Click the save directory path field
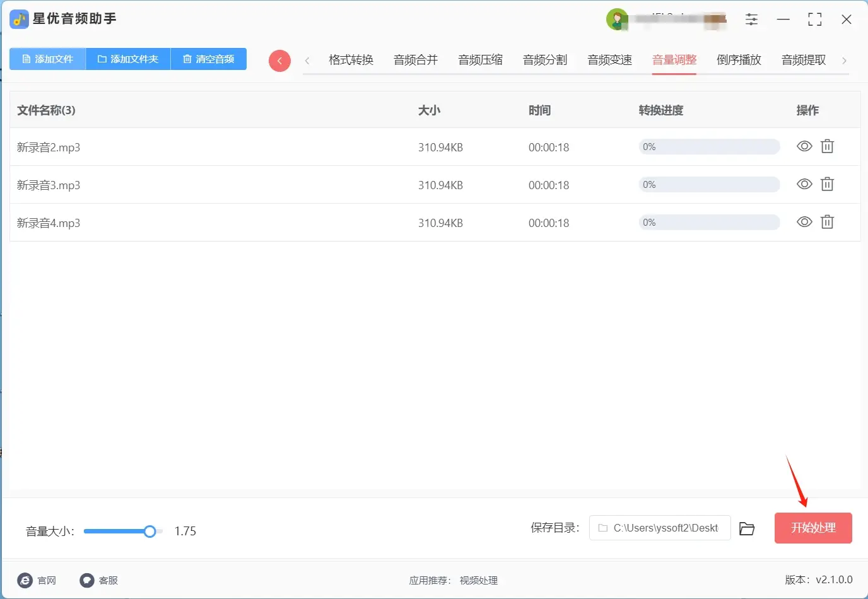This screenshot has height=599, width=868. click(x=659, y=528)
